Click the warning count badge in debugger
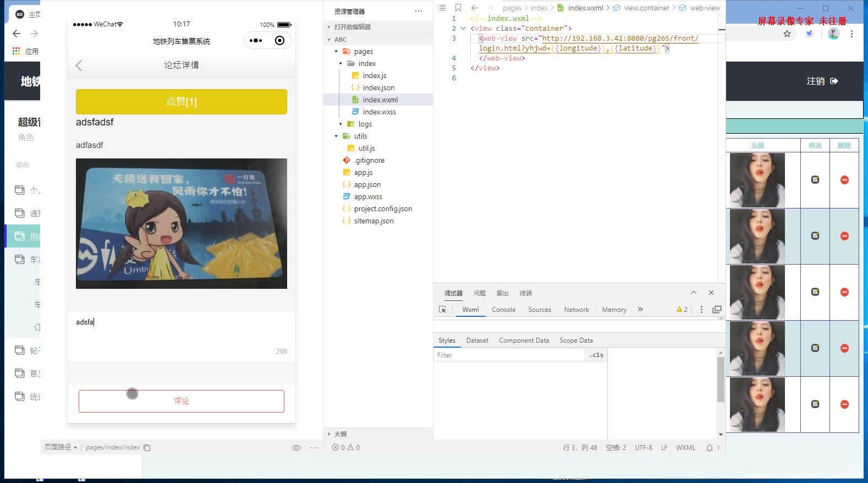Screen dimensions: 868x483 point(682,310)
